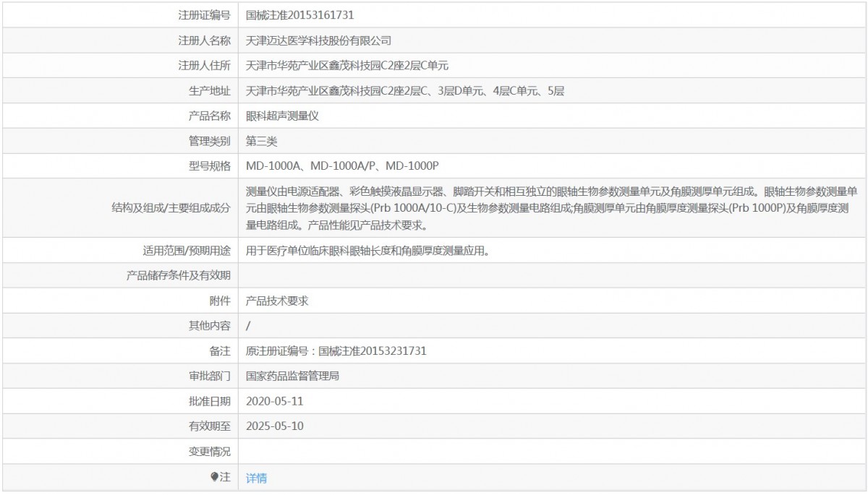Viewport: 868px width, 495px height.
Task: Click the 产品储存条件及有效期 label
Action: pos(179,275)
